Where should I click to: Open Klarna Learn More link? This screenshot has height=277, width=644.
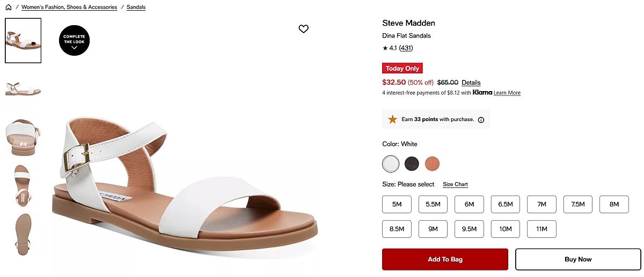tap(507, 93)
